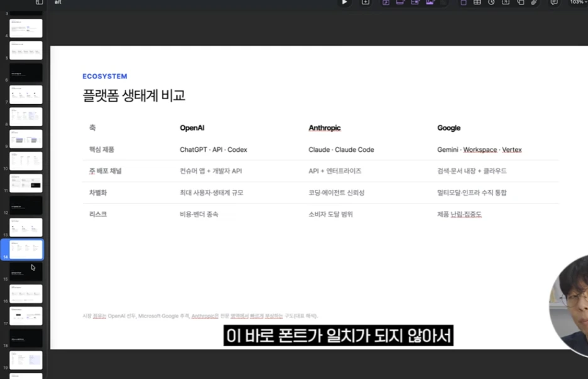Click the '컨슈머 앱 + 개발자 API' cell
This screenshot has height=379, width=588.
[210, 171]
